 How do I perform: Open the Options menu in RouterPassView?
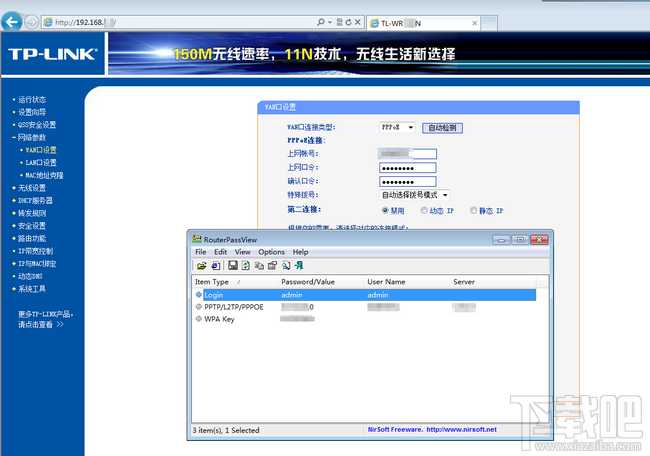pyautogui.click(x=271, y=252)
